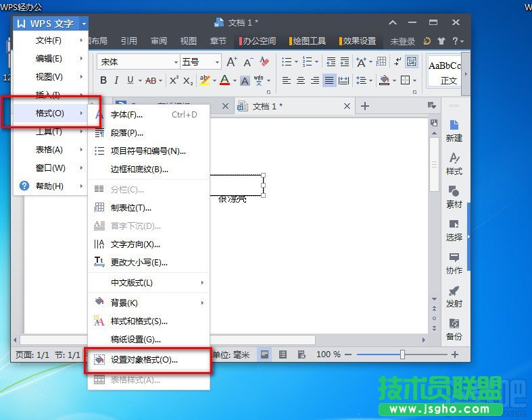
Task: Clear formatting with eraser icon
Action: click(x=264, y=61)
